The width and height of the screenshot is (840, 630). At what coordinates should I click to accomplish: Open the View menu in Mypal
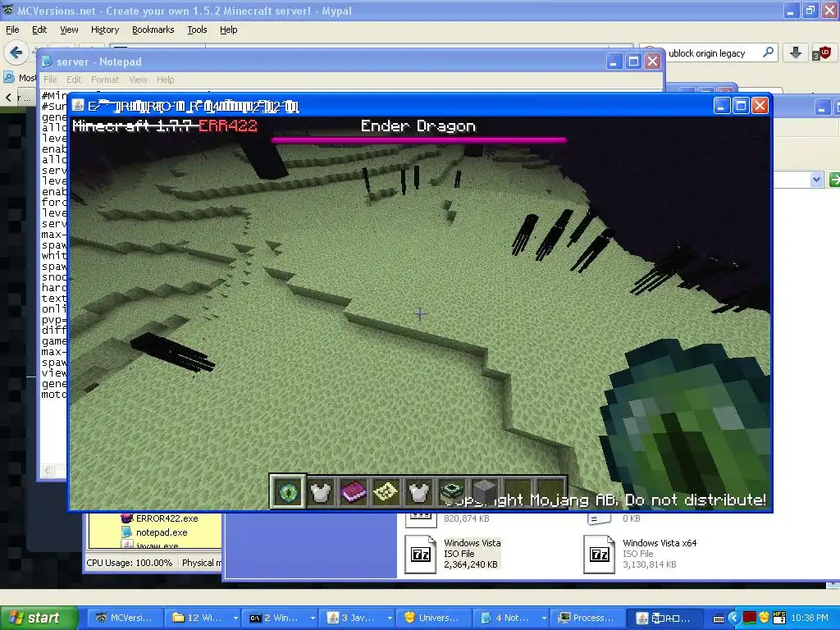(69, 30)
